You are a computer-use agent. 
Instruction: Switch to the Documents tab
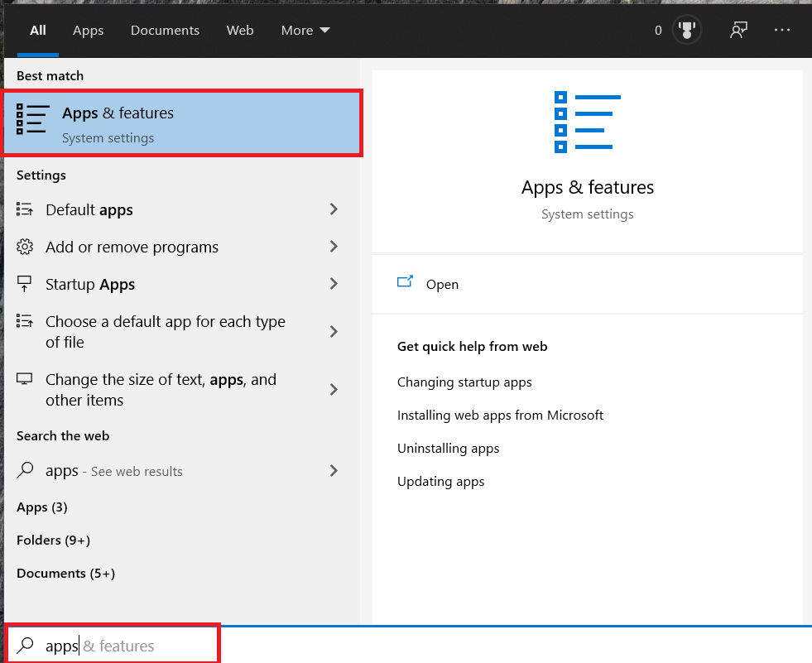pos(165,31)
